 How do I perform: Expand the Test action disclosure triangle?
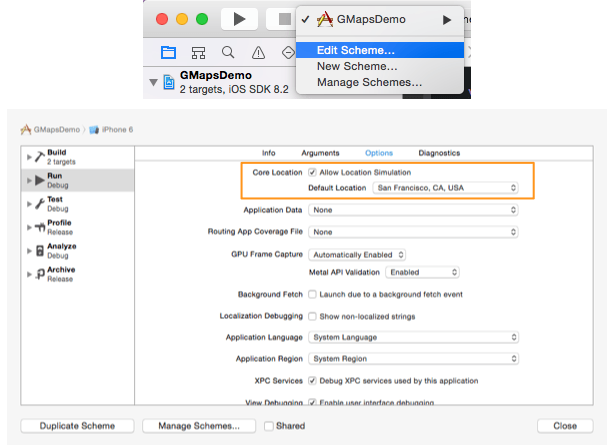point(28,203)
